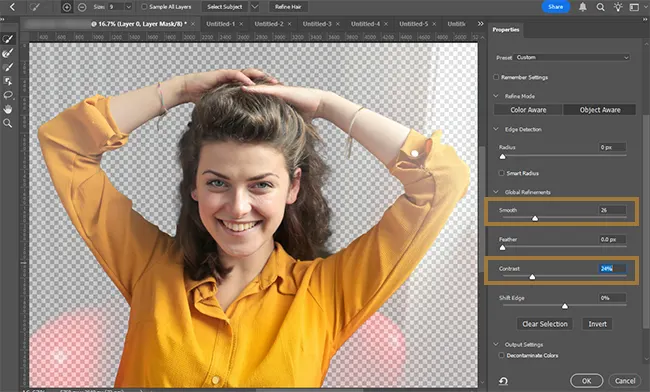Enable Smart Radius checkbox
This screenshot has height=392, width=650.
click(x=502, y=173)
